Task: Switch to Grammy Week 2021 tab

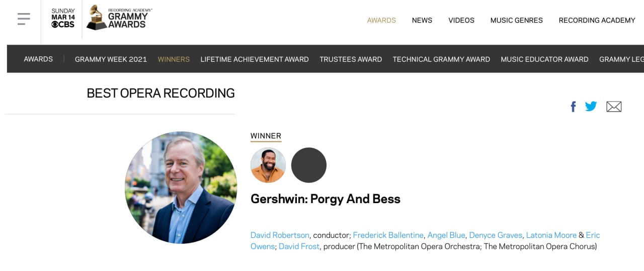Action: click(111, 59)
